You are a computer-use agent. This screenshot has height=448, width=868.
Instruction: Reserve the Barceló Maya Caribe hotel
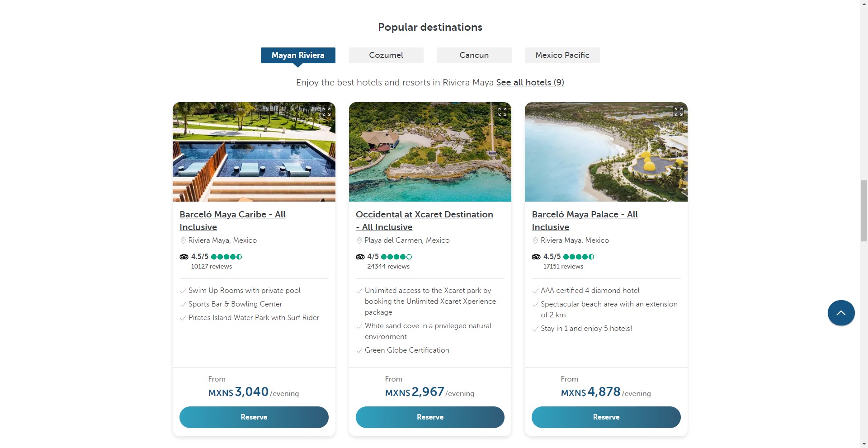pos(254,417)
